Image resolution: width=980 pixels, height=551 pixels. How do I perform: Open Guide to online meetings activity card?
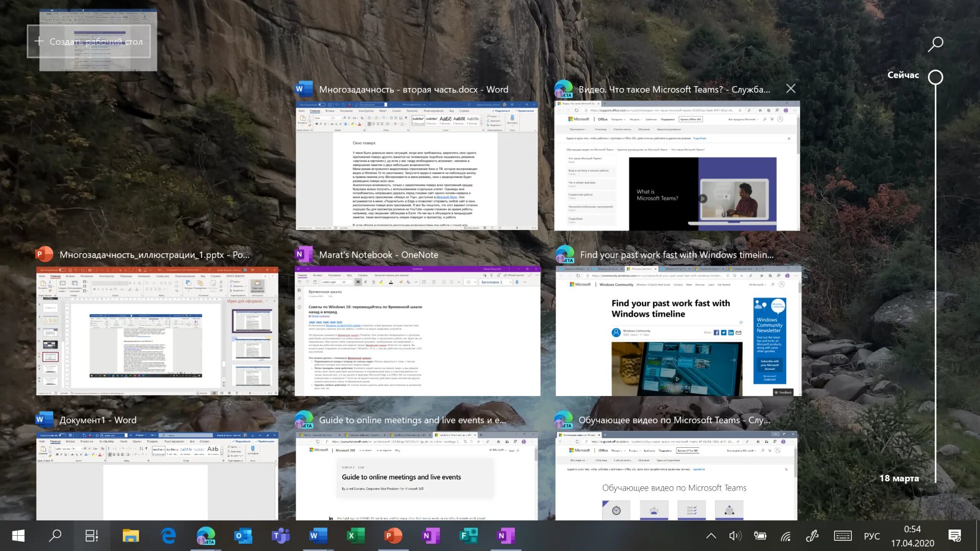click(x=416, y=476)
